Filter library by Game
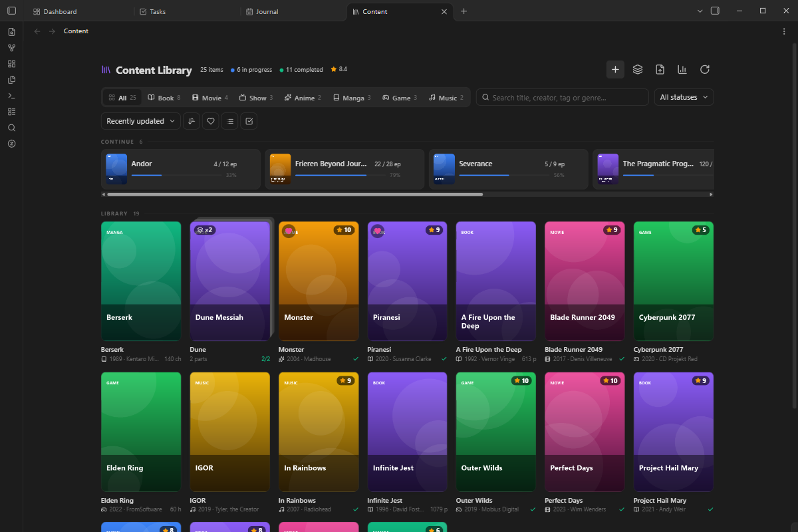Screen dimensions: 798x532 pos(400,98)
